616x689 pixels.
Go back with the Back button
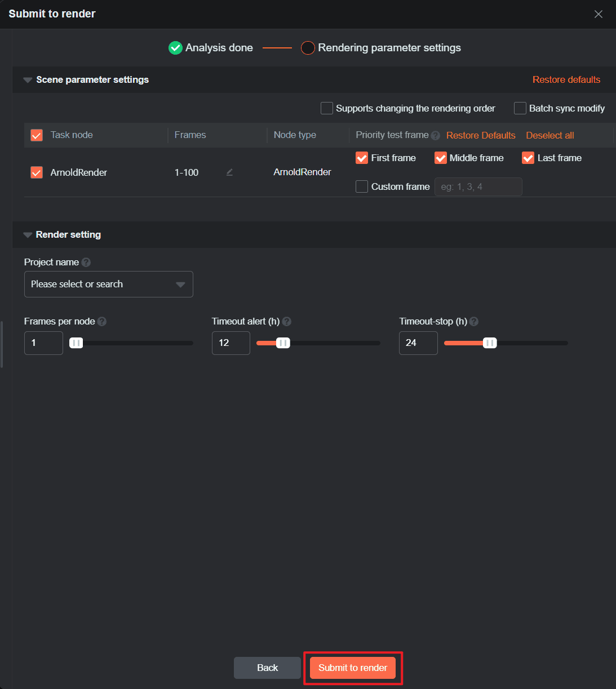click(x=267, y=668)
